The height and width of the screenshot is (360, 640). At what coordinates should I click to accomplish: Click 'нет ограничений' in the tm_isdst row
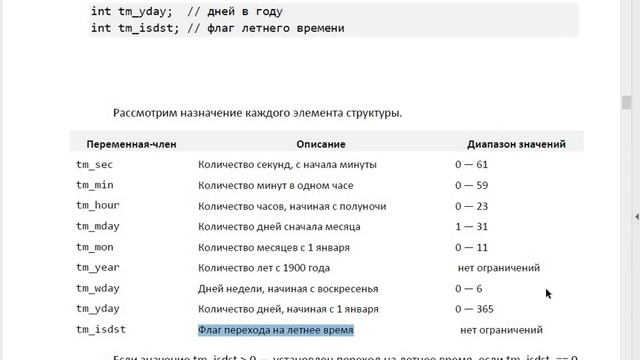tap(501, 330)
